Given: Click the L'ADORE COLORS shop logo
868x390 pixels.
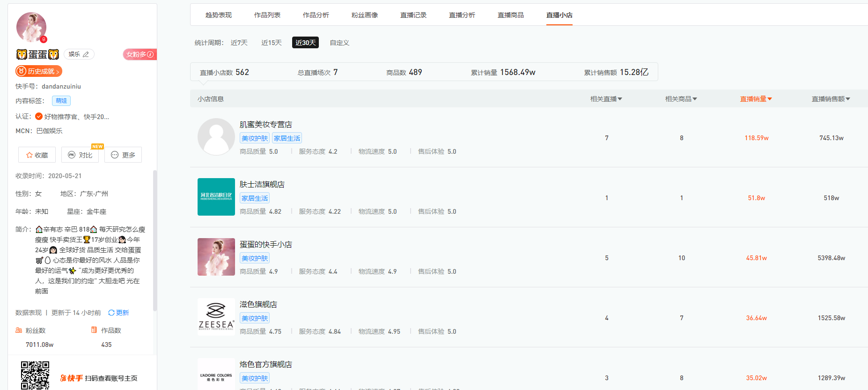Looking at the screenshot, I should 216,374.
